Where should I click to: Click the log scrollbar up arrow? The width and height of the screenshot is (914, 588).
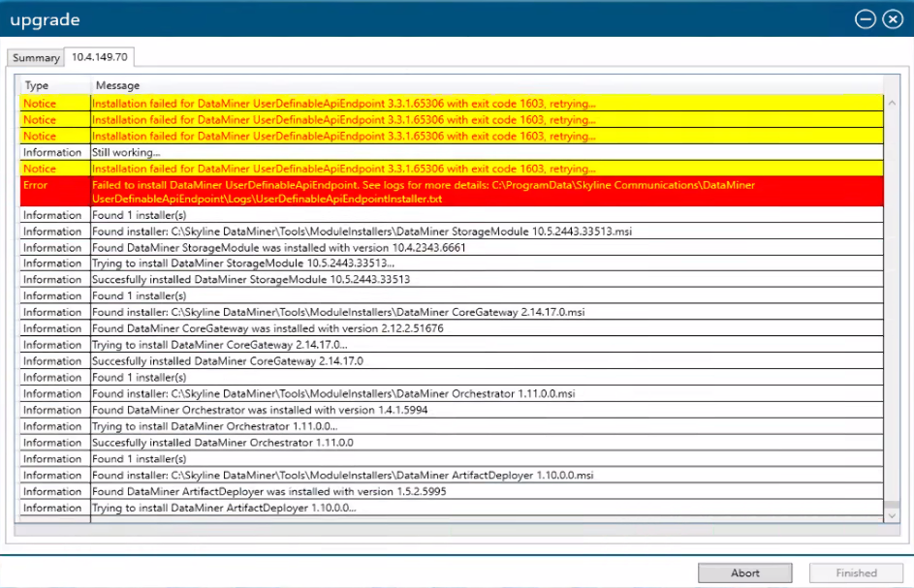coord(892,103)
